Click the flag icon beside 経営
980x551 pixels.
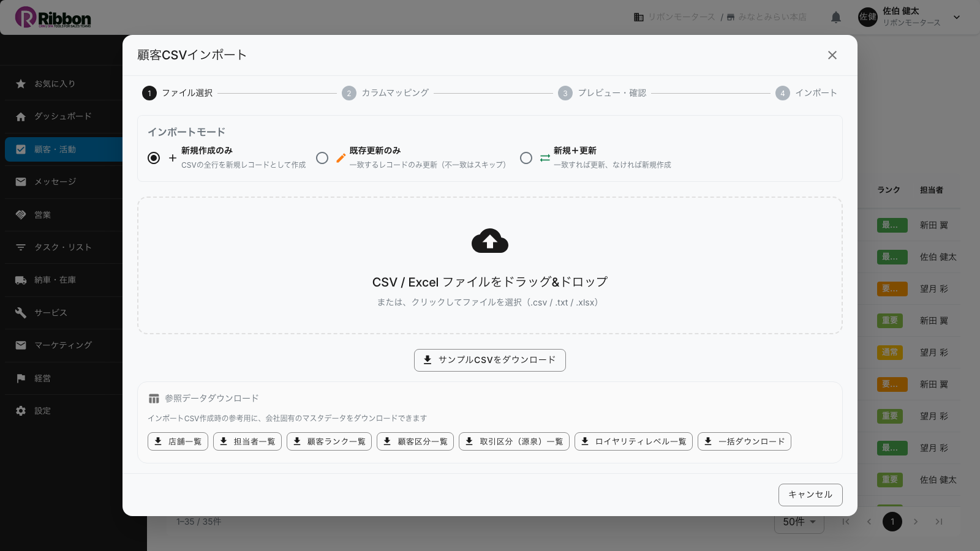coord(21,378)
